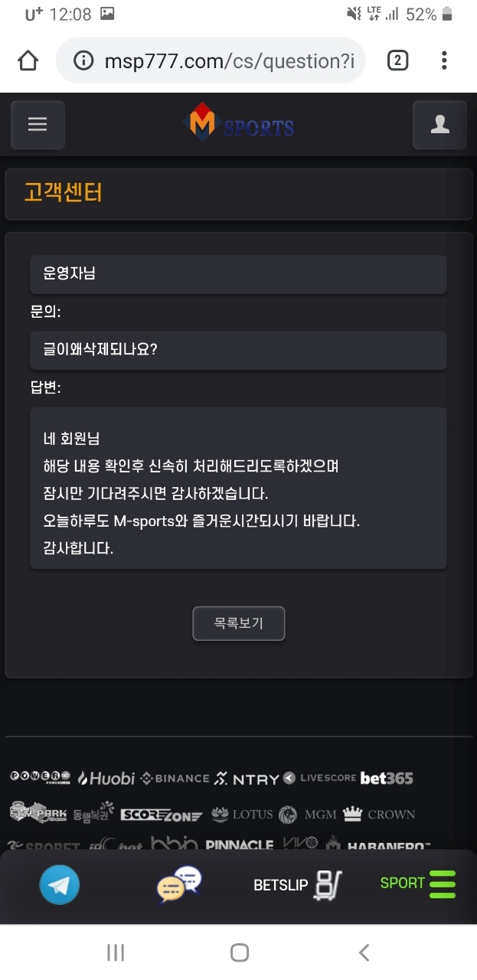Screen dimensions: 477x980
Task: Expand the green SPORT menu
Action: pyautogui.click(x=418, y=884)
